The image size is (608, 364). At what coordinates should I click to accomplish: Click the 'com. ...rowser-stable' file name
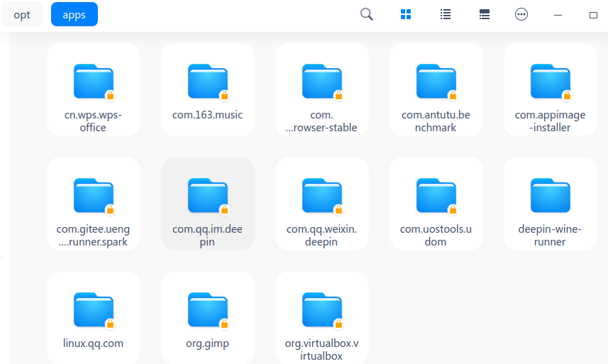pyautogui.click(x=321, y=121)
